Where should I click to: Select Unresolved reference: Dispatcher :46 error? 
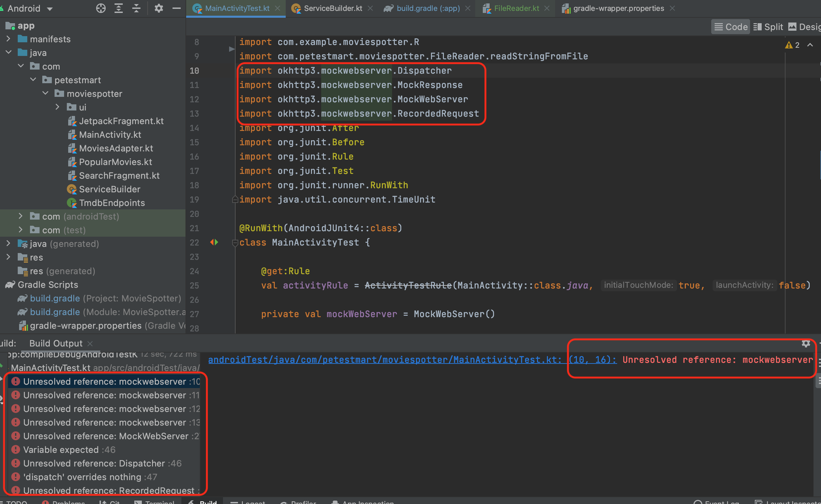point(104,463)
